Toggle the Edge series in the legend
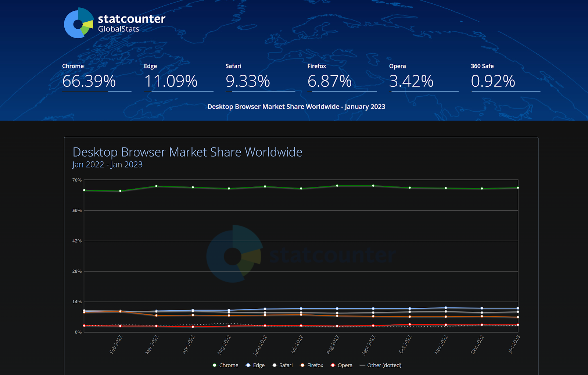588x375 pixels. [x=255, y=365]
